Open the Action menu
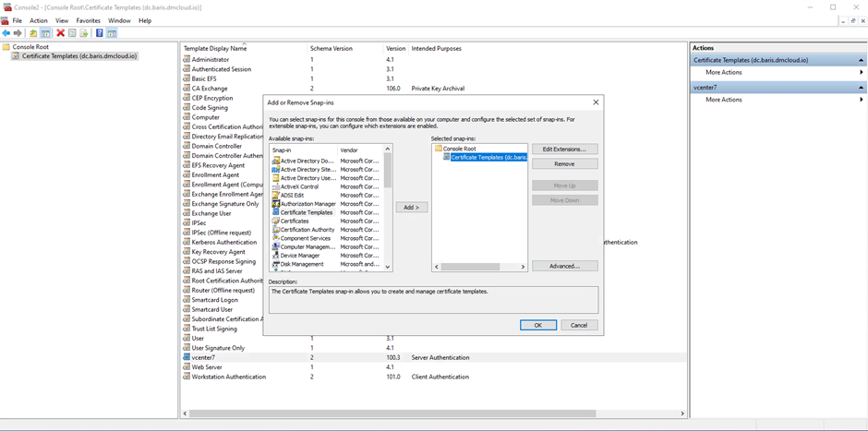The image size is (868, 431). click(39, 20)
